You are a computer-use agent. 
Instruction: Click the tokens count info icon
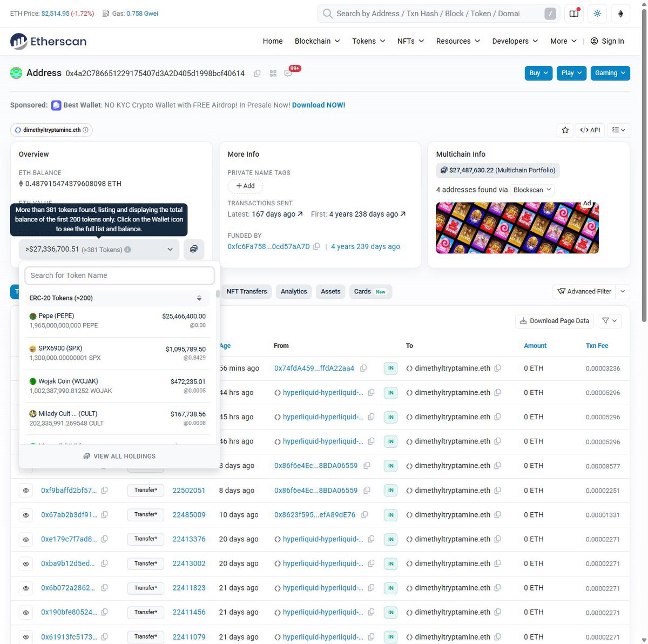pos(127,250)
